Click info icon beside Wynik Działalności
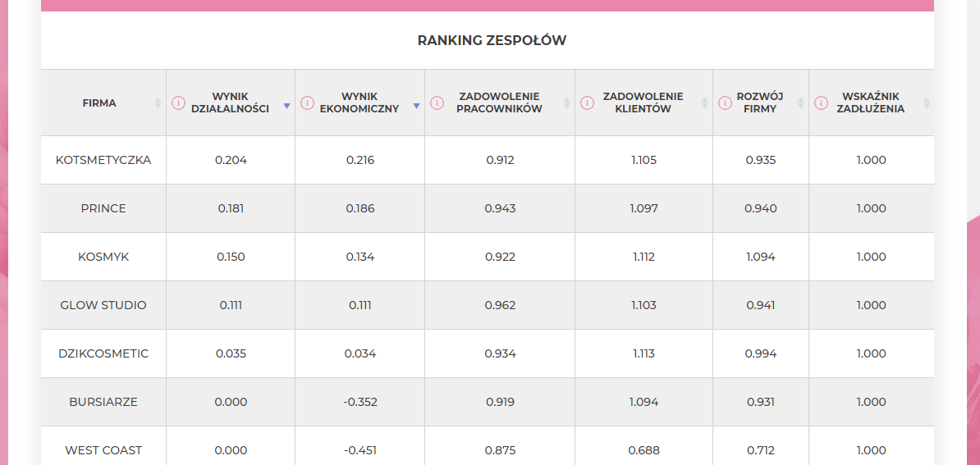The width and height of the screenshot is (980, 465). (x=179, y=103)
